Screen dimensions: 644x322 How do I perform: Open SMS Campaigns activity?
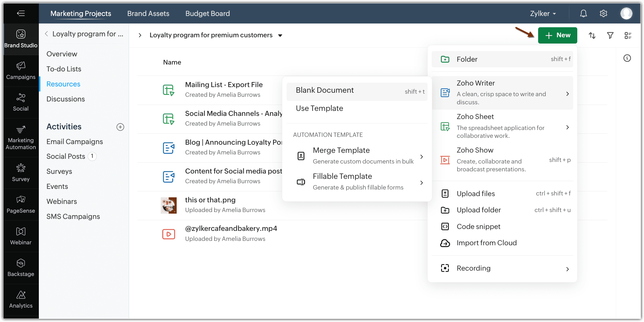73,216
